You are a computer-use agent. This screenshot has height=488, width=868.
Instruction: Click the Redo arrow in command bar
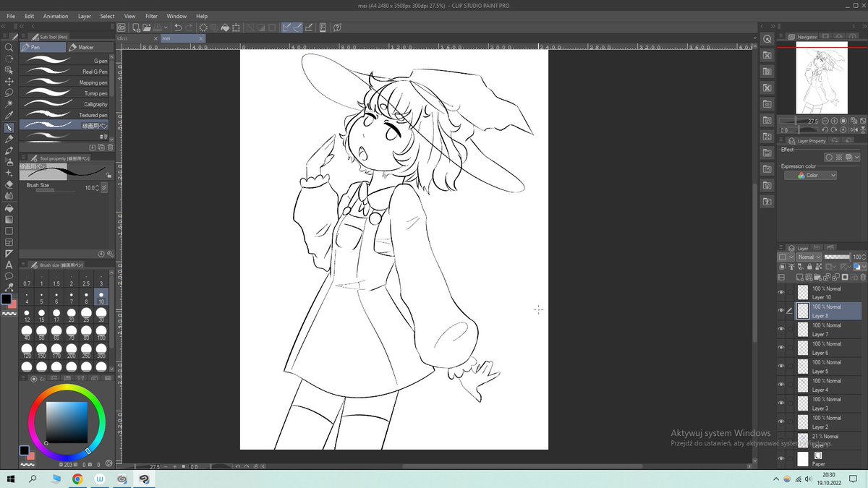pyautogui.click(x=190, y=27)
